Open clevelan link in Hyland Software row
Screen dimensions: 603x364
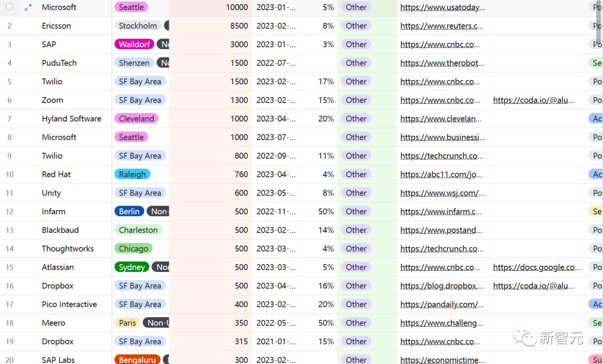coord(441,119)
